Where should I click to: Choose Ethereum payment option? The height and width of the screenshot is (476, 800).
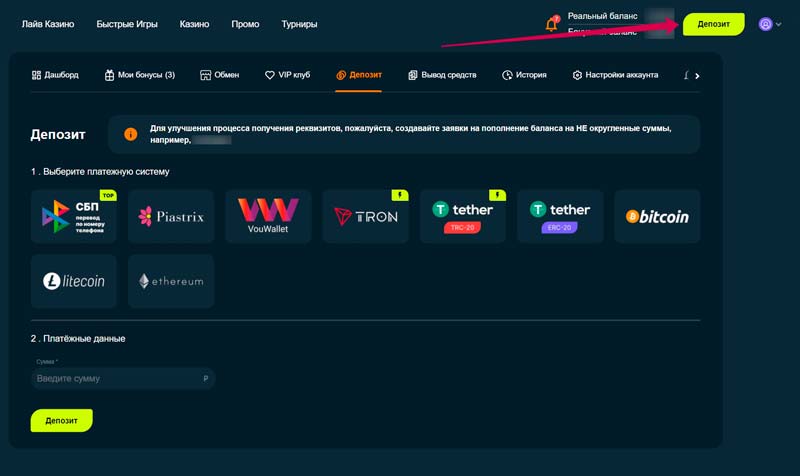[171, 281]
